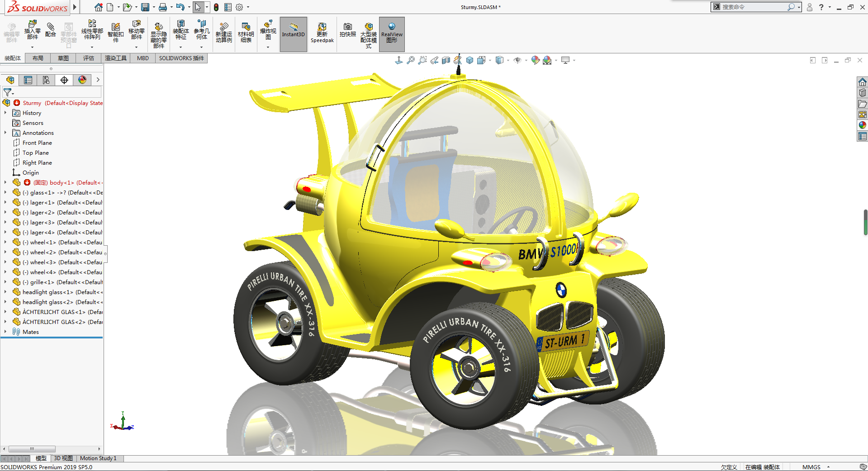Rebuild the model with the traffic light icon
The height and width of the screenshot is (471, 868).
click(x=216, y=7)
